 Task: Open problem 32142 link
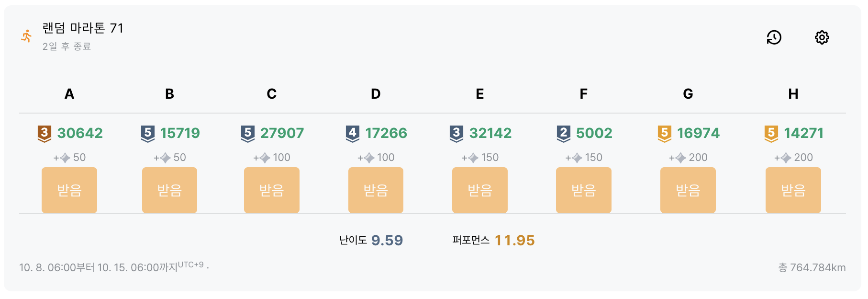(x=491, y=133)
